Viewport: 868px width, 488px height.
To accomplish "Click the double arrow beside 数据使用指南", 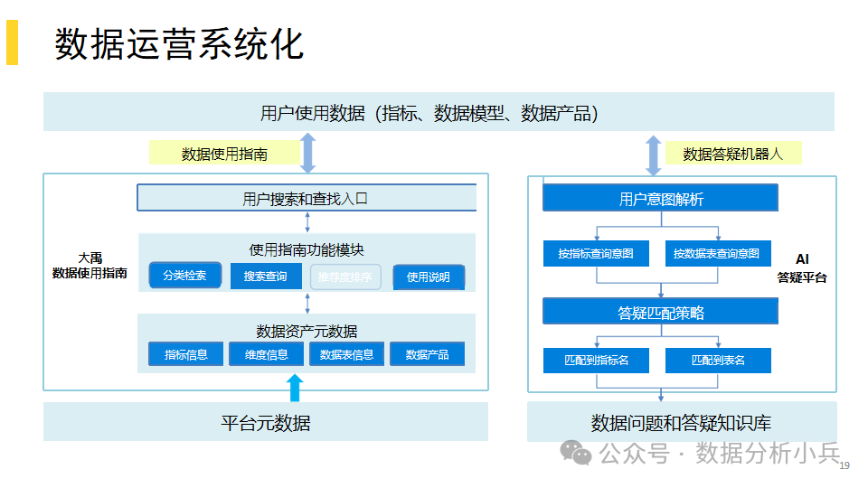I will [308, 153].
